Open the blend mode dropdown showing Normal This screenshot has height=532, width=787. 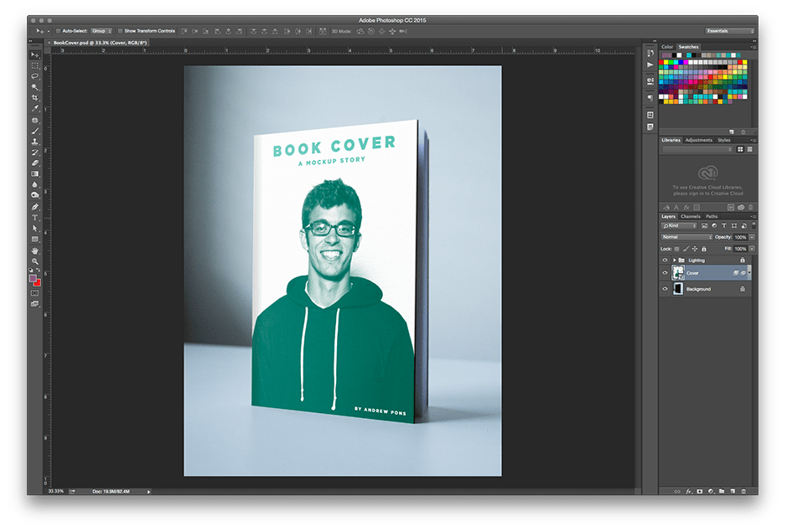click(686, 237)
